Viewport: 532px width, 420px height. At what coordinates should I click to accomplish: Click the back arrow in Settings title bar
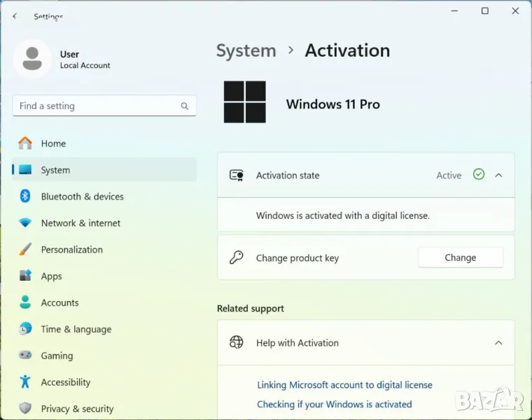coord(15,16)
